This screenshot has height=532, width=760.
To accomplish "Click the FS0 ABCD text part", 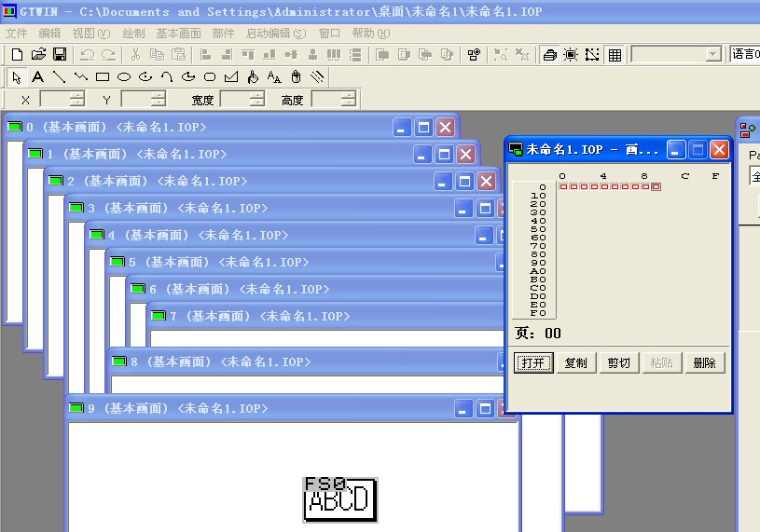I will [340, 499].
